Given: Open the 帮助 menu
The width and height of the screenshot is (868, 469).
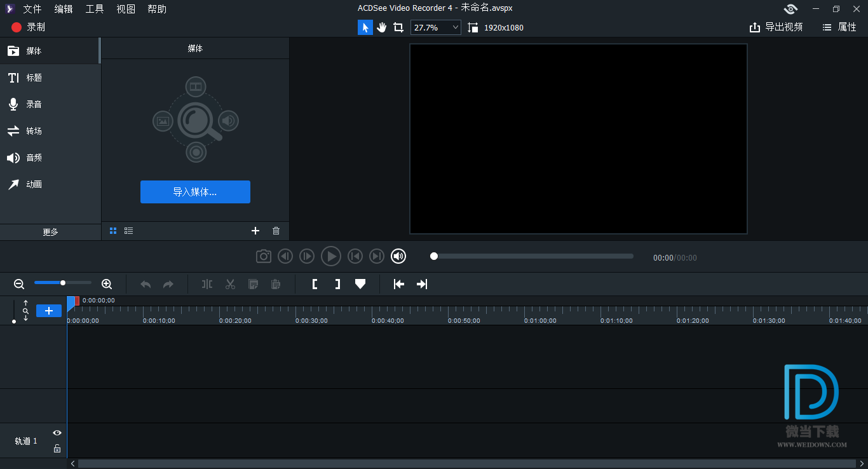Looking at the screenshot, I should 157,9.
